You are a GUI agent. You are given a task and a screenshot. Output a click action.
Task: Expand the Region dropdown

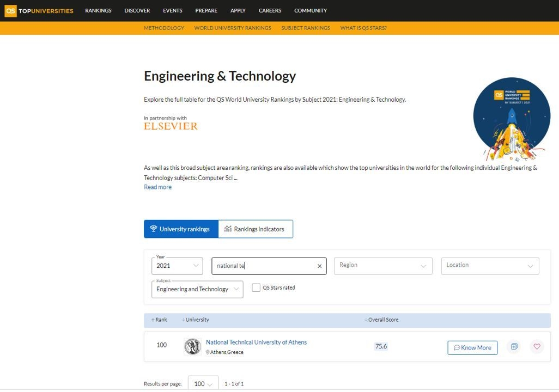(383, 266)
